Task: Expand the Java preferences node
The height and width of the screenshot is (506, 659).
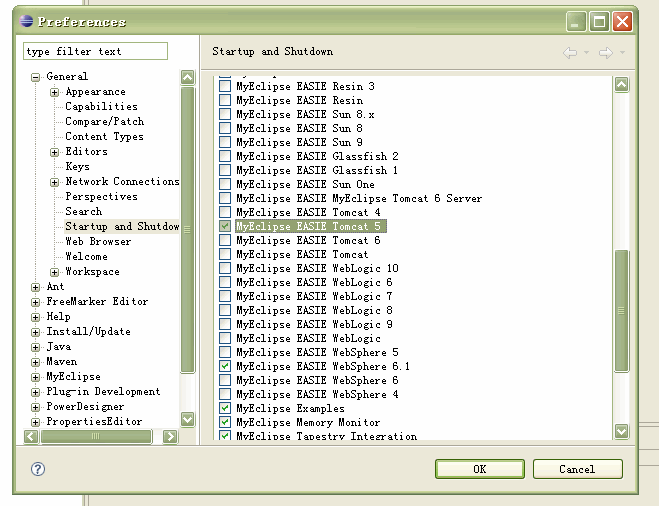Action: [x=35, y=347]
